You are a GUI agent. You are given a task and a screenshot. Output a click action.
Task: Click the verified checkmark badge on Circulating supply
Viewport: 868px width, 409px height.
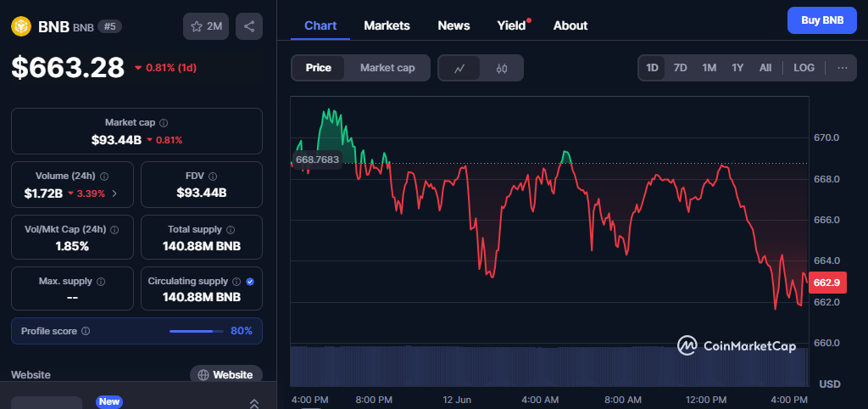250,282
